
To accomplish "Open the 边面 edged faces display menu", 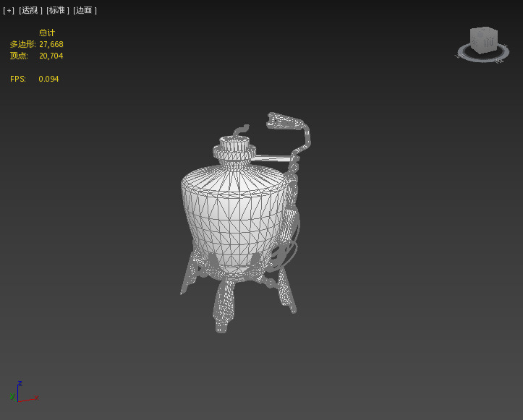I will [x=85, y=10].
